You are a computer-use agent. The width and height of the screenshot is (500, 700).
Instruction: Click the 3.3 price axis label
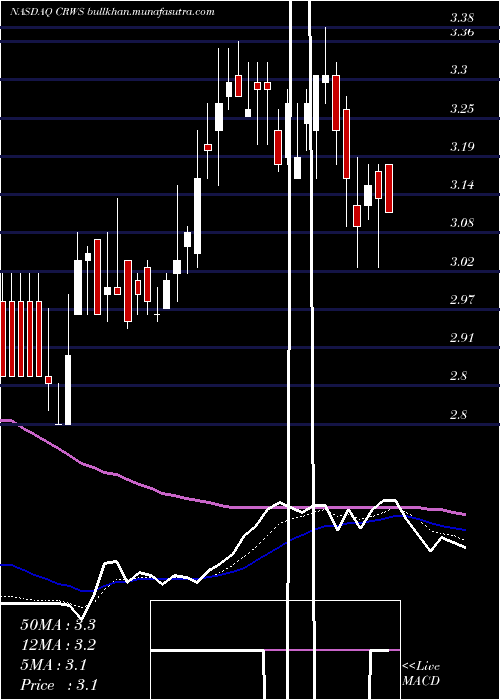click(x=458, y=70)
